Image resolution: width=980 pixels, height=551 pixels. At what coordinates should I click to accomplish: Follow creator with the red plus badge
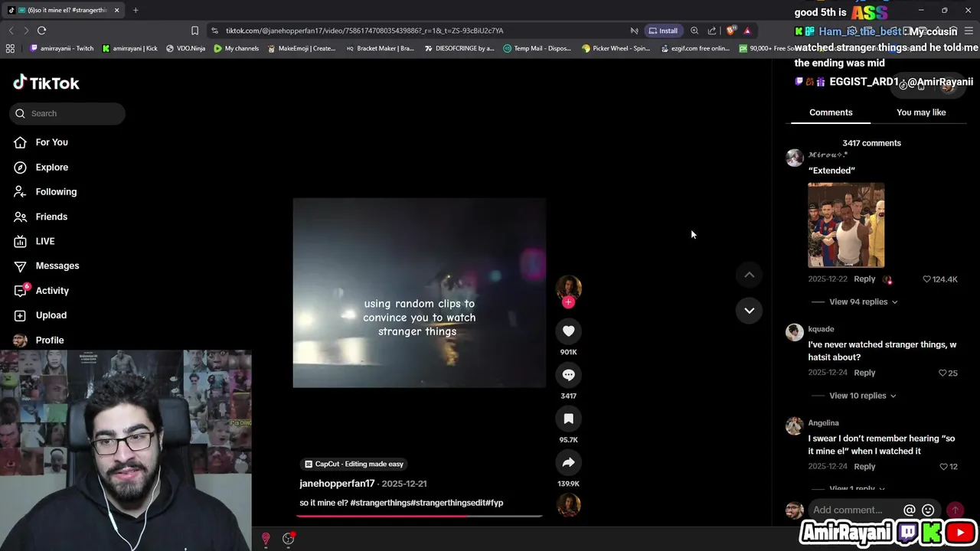click(568, 302)
